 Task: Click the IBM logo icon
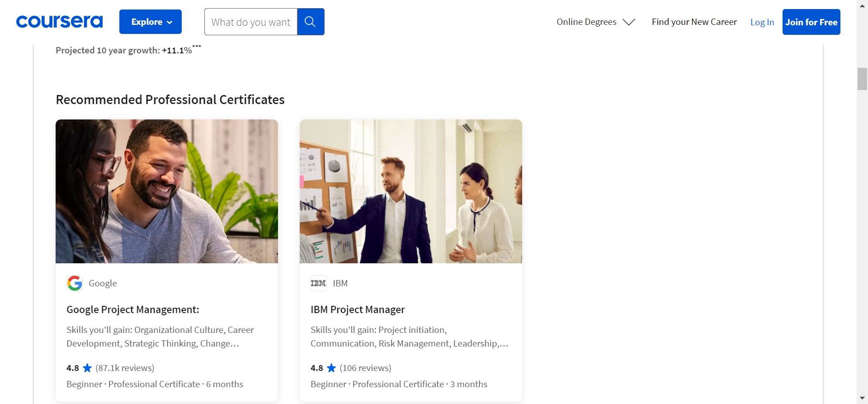[318, 283]
